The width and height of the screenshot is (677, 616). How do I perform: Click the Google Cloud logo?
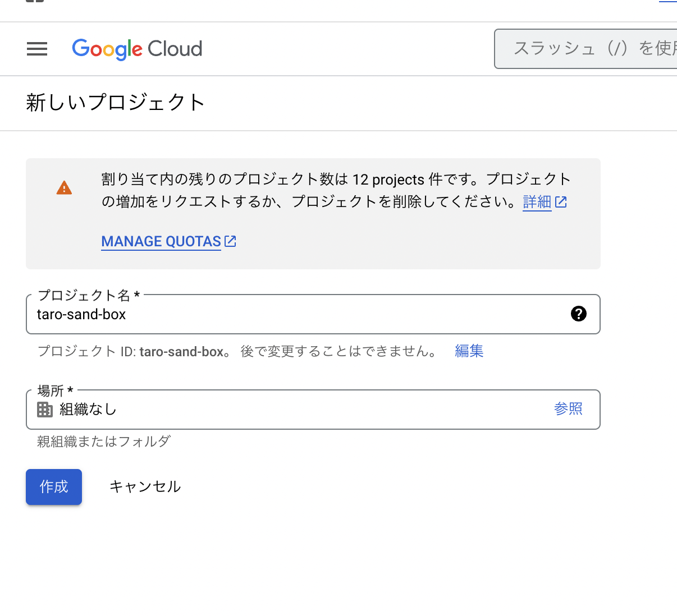tap(137, 49)
